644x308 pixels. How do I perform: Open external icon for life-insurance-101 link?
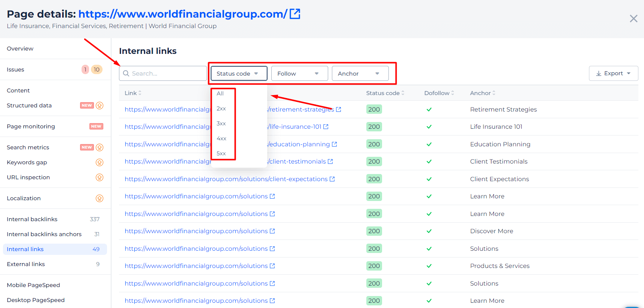pyautogui.click(x=326, y=126)
